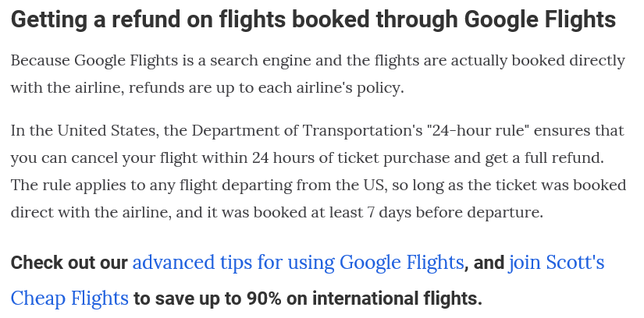
Task: Click the phrase 'search engine' in first paragraph
Action: click(x=261, y=61)
